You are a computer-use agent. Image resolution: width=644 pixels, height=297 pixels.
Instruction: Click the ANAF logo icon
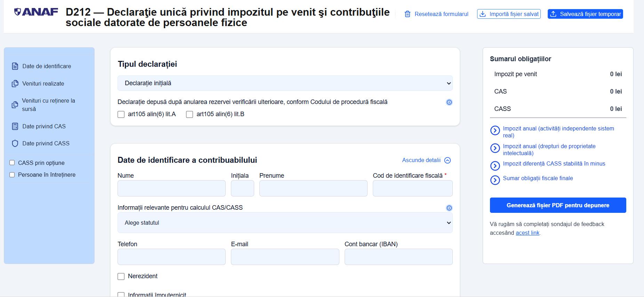click(18, 12)
